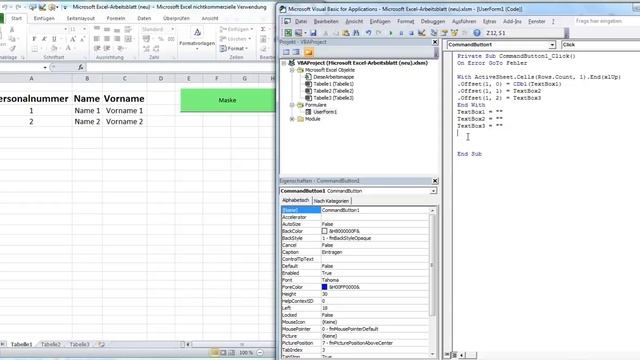Pause execution with the Break icon
Screen dimensions: 640x360
(401, 33)
